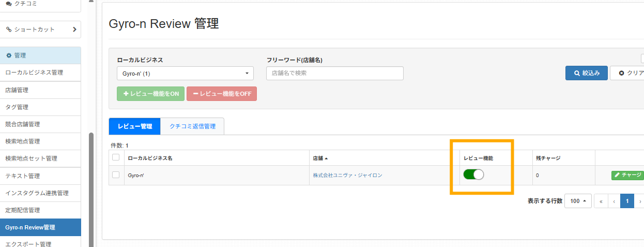Viewport: 644px width, 247px height.
Task: Focus the 店舗名で検索 input field
Action: click(335, 74)
